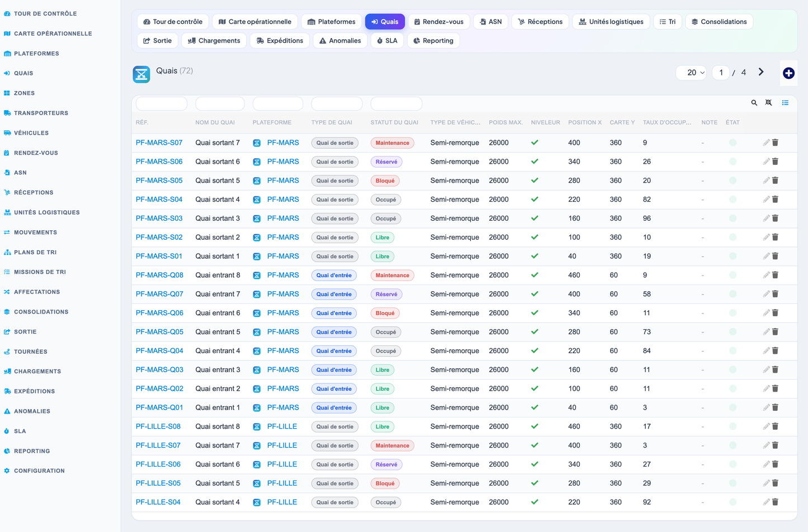Sort by the Poids max. column header
The height and width of the screenshot is (532, 808).
[505, 122]
